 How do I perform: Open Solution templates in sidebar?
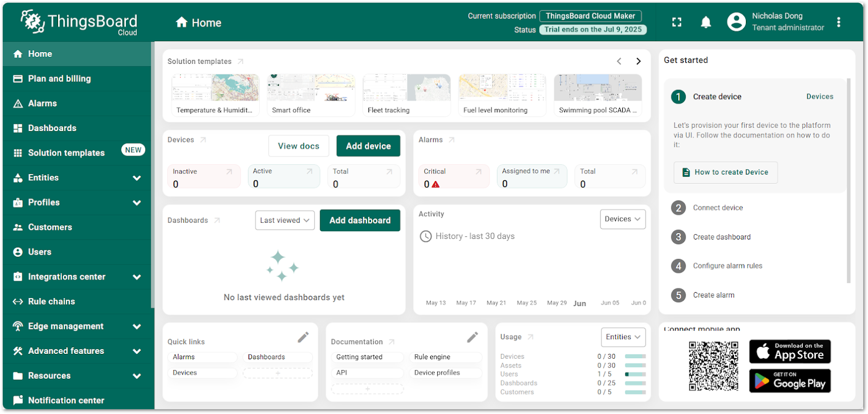point(77,153)
